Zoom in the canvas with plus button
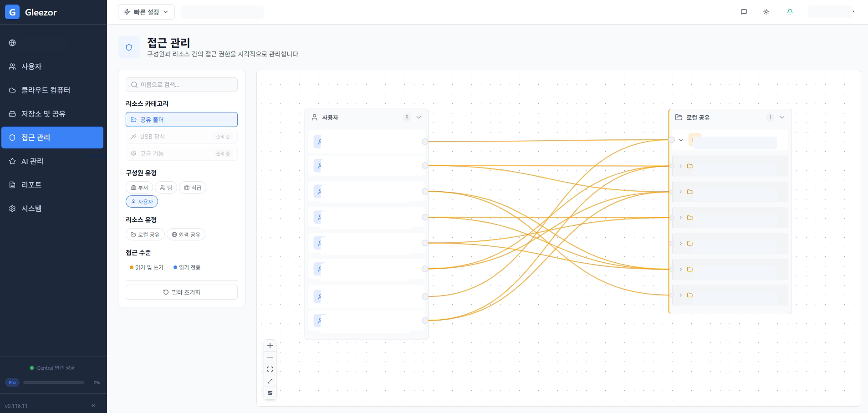The image size is (868, 413). pos(270,346)
